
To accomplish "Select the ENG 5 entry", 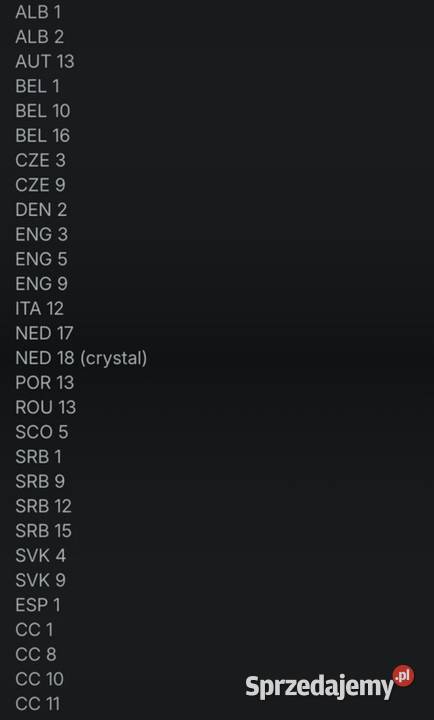I will point(41,259).
